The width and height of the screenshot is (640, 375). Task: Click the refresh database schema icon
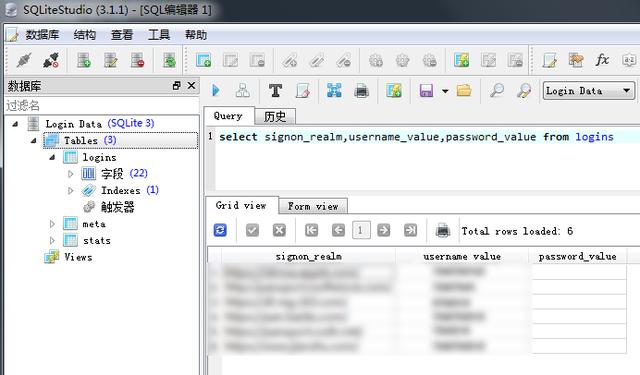[x=169, y=60]
